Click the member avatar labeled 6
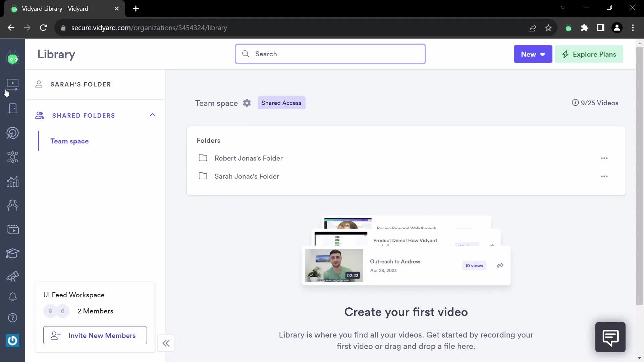The image size is (644, 362). click(x=62, y=311)
